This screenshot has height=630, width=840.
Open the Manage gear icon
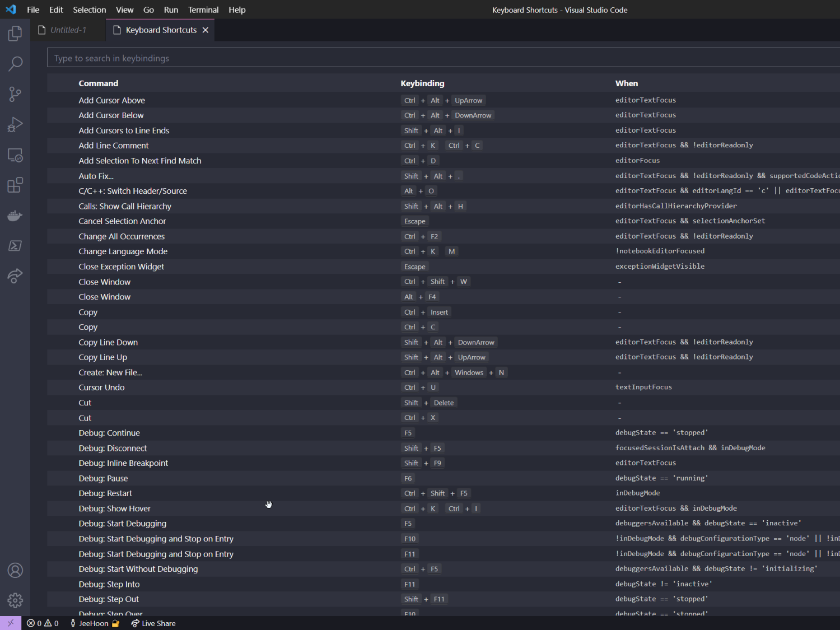click(15, 600)
